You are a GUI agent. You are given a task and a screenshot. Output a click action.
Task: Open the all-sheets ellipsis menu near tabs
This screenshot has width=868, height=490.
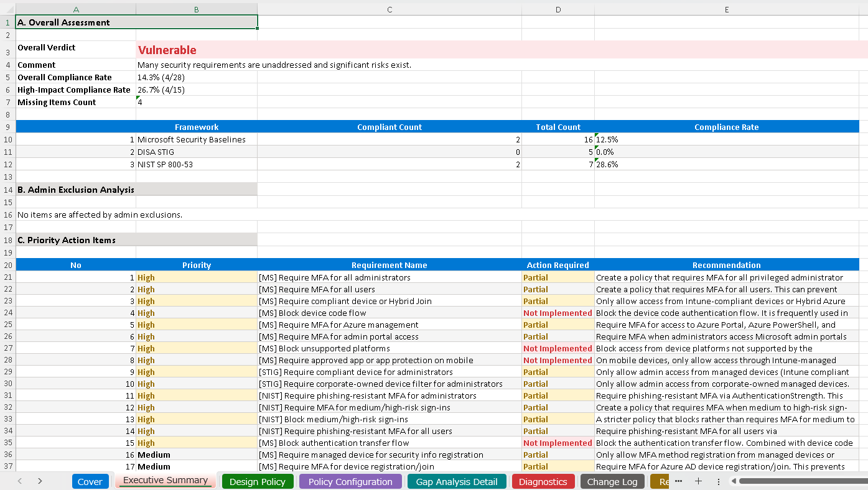[678, 481]
